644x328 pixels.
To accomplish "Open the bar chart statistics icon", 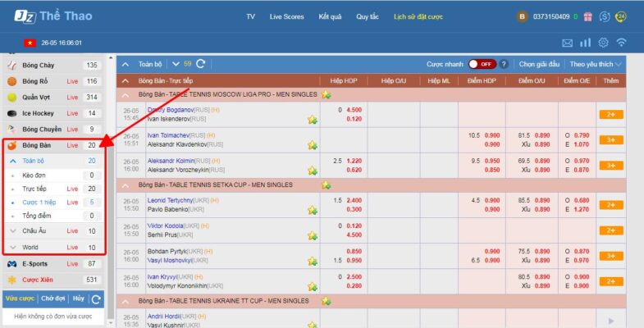I will click(x=585, y=43).
